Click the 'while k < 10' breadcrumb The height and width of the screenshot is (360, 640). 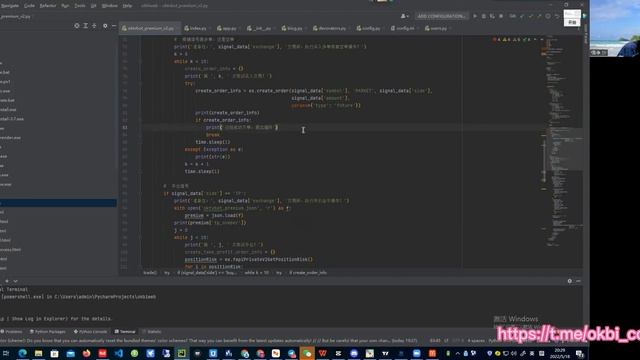pos(256,273)
